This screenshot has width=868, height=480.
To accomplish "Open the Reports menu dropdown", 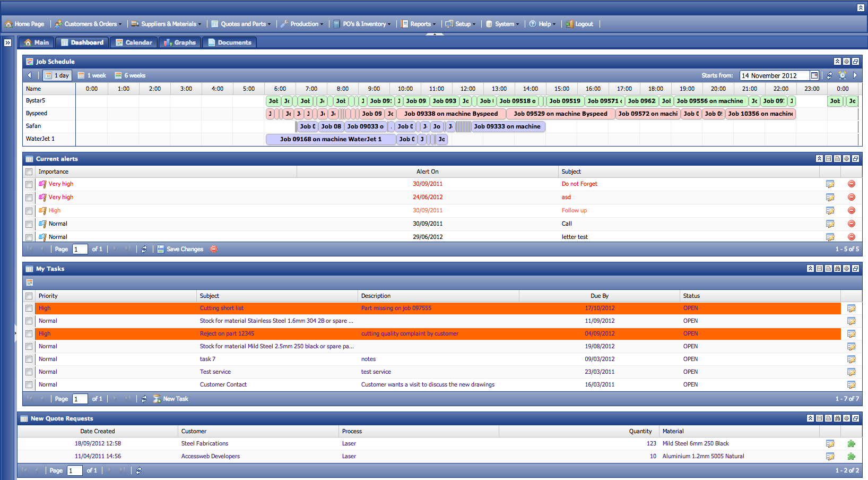I will tap(419, 24).
